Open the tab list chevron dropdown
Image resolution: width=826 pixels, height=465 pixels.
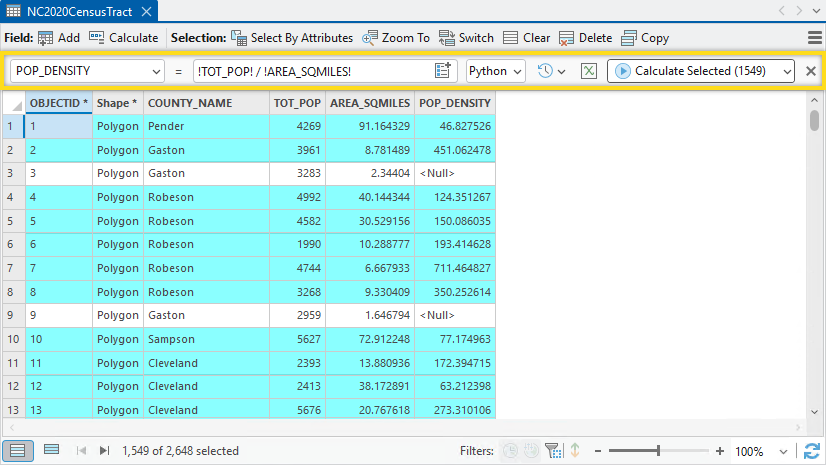[816, 11]
